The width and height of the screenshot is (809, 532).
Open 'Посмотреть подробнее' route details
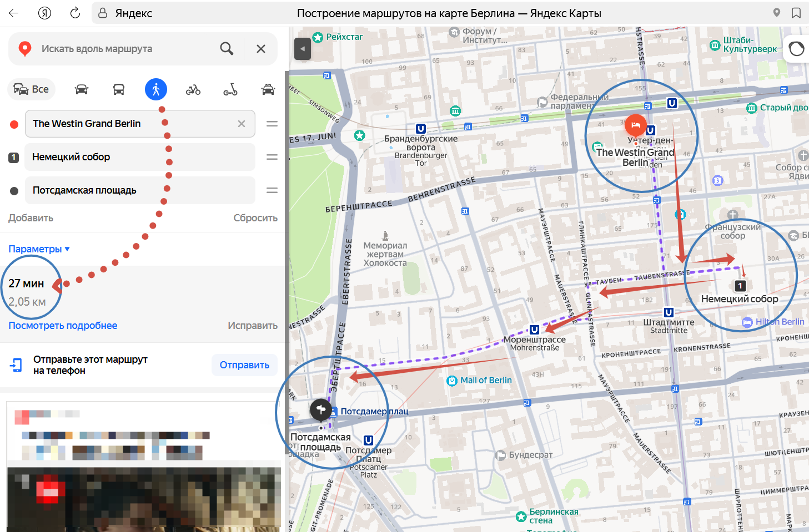[63, 326]
